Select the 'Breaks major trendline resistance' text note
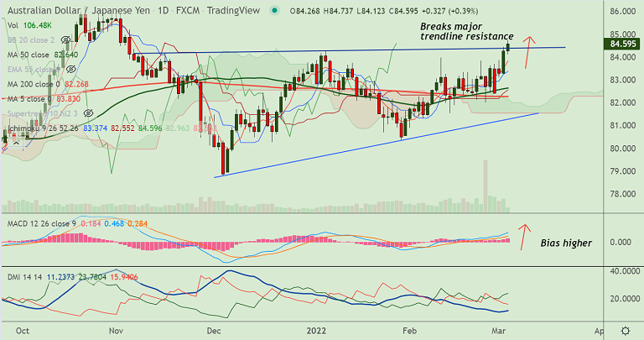The width and height of the screenshot is (644, 340). (x=466, y=32)
